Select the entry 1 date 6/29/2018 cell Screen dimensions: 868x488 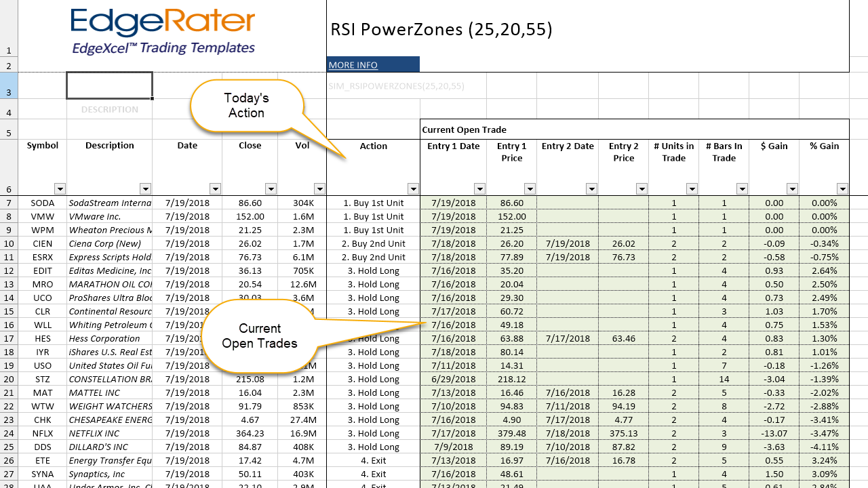coord(453,379)
